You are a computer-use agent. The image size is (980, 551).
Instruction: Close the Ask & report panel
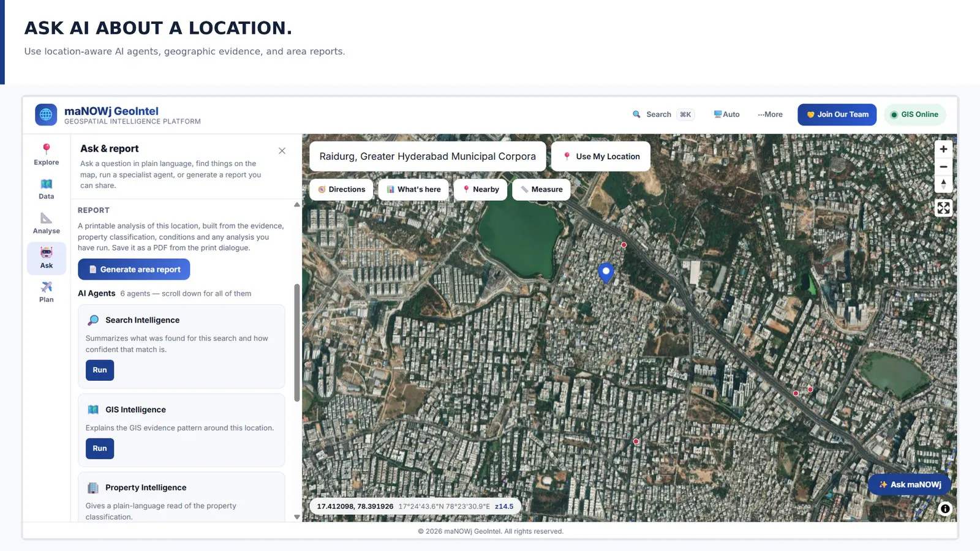pyautogui.click(x=282, y=151)
